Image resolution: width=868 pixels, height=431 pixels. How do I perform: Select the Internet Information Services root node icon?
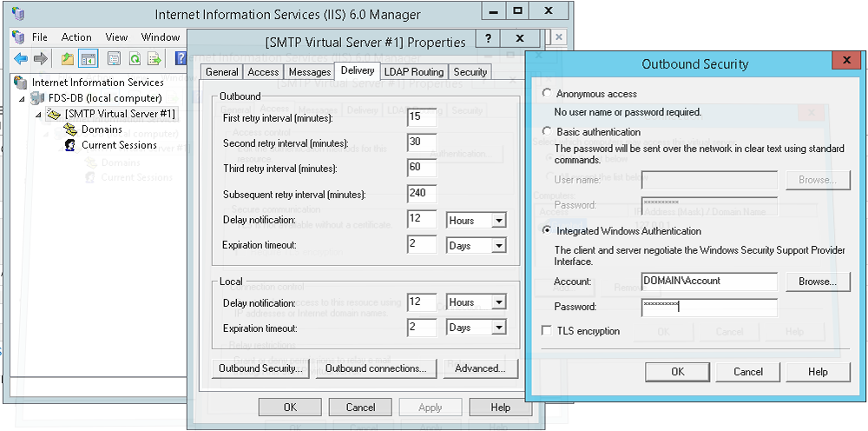[x=21, y=83]
